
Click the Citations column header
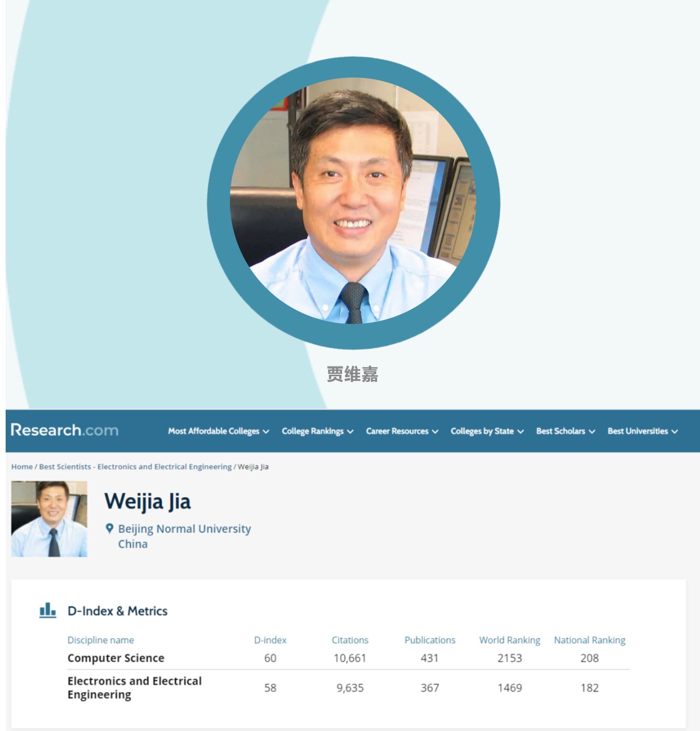[x=350, y=640]
